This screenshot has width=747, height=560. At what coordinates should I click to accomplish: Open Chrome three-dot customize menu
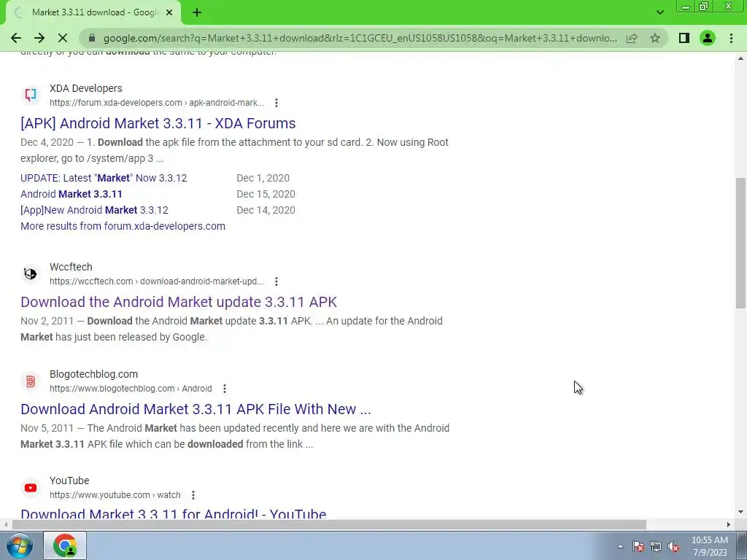pos(731,38)
